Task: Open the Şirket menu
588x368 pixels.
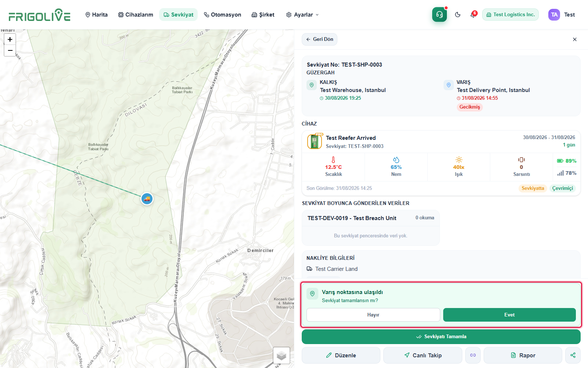Action: coord(263,15)
